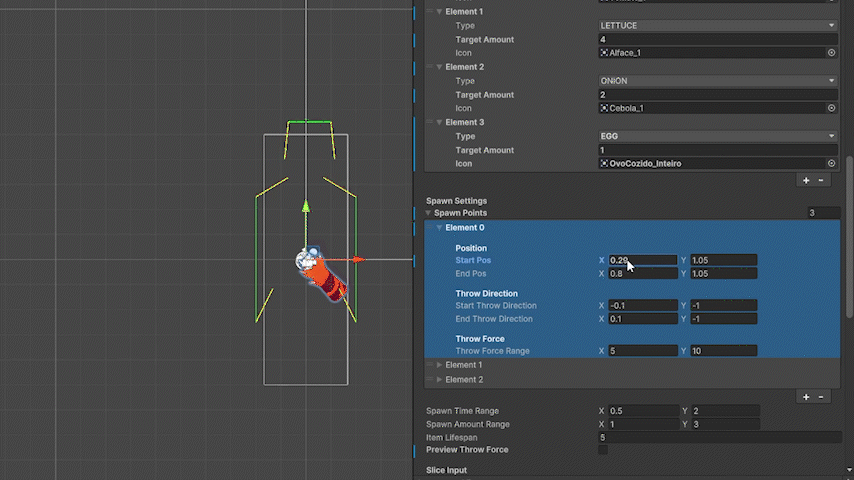Click minus icon below Spawn Points list
This screenshot has height=480, width=854.
tap(821, 397)
